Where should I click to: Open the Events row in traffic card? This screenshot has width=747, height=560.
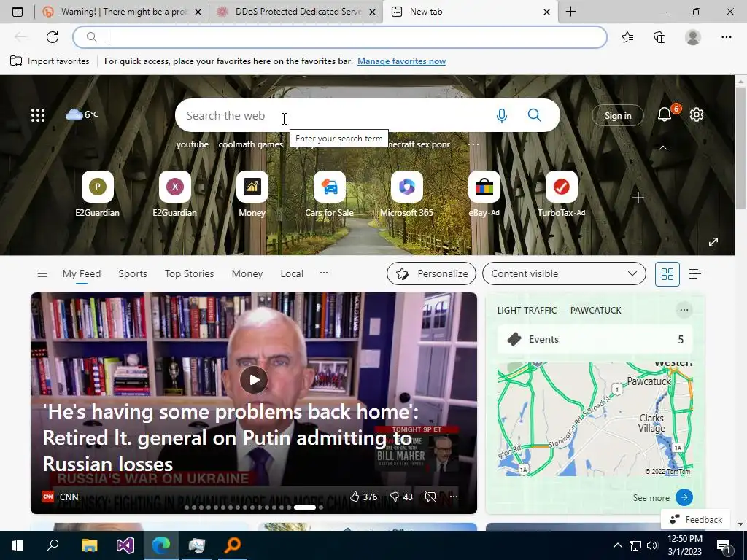pyautogui.click(x=595, y=340)
